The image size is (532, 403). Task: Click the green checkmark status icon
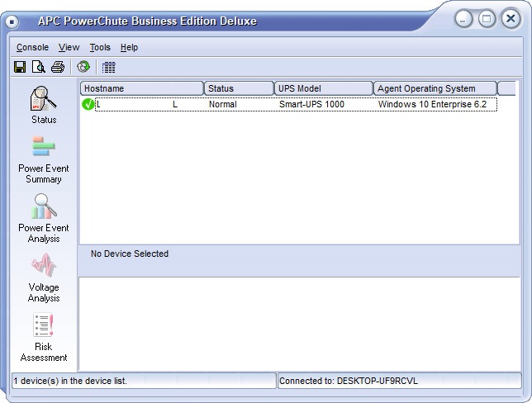pos(88,104)
